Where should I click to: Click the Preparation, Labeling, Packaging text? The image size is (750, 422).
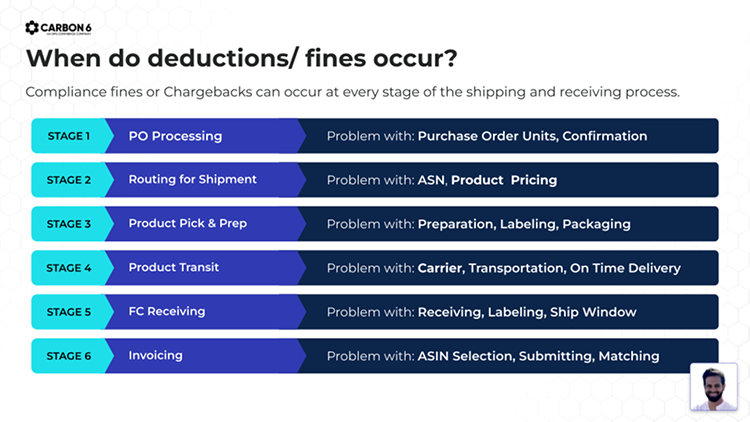pos(523,224)
